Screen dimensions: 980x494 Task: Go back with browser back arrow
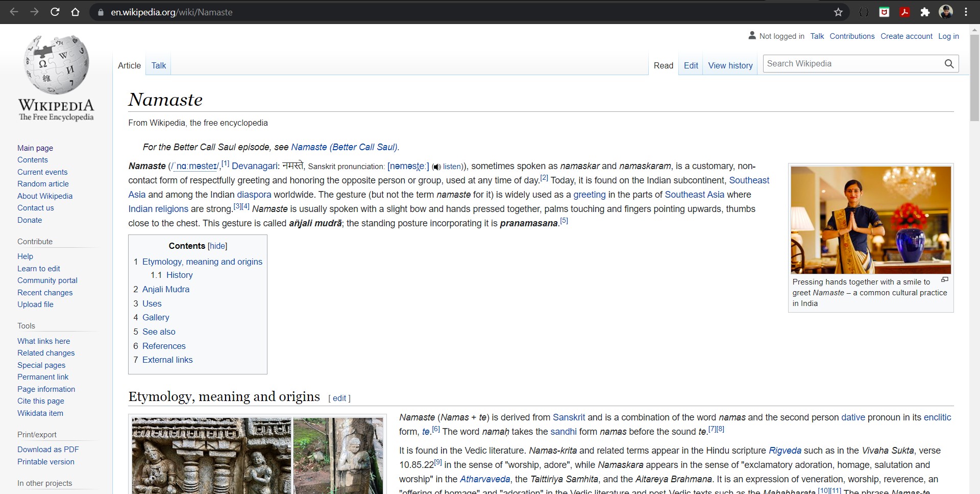point(14,12)
